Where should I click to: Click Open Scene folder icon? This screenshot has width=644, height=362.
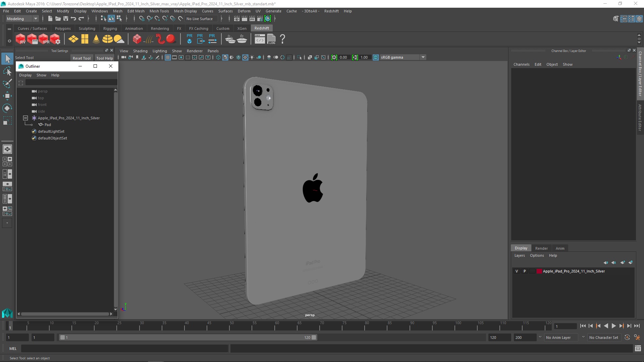pos(58,19)
